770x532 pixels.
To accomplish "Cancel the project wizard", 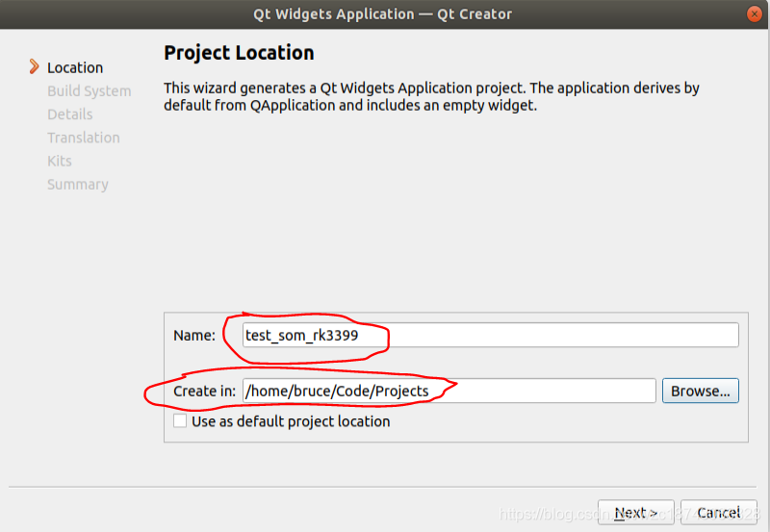I will [718, 513].
